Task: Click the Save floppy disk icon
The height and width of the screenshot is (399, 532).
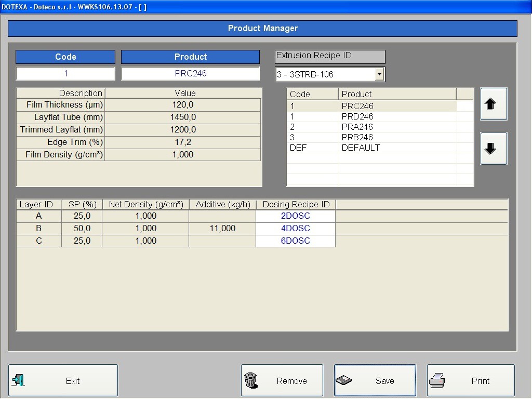Action: pyautogui.click(x=344, y=380)
